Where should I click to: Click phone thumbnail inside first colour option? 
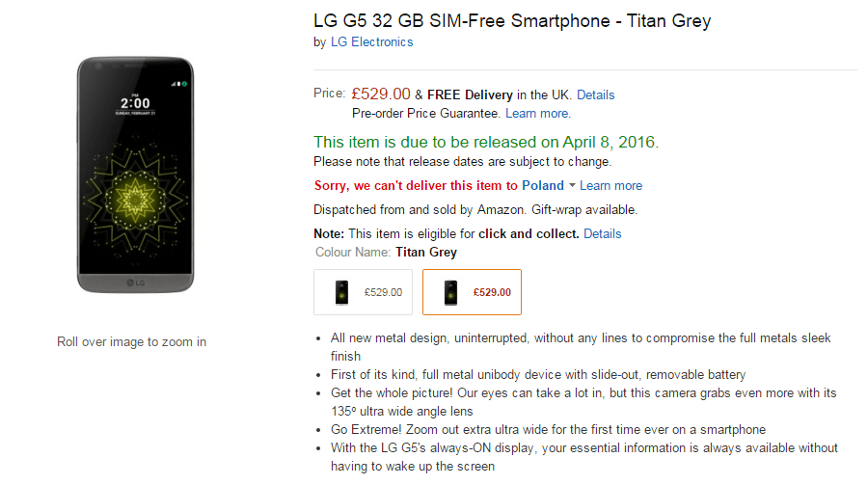[342, 292]
